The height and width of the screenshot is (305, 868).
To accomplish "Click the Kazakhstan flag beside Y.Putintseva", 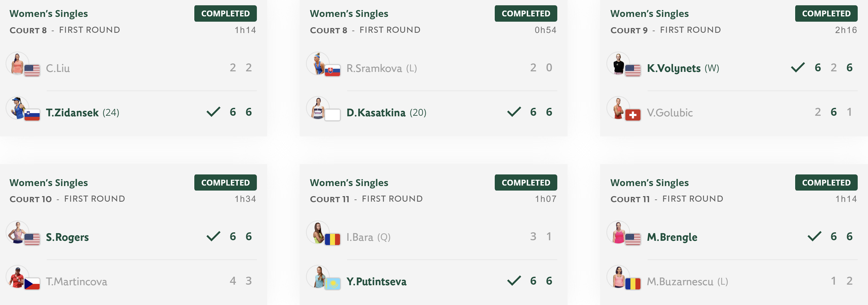I will pyautogui.click(x=332, y=284).
